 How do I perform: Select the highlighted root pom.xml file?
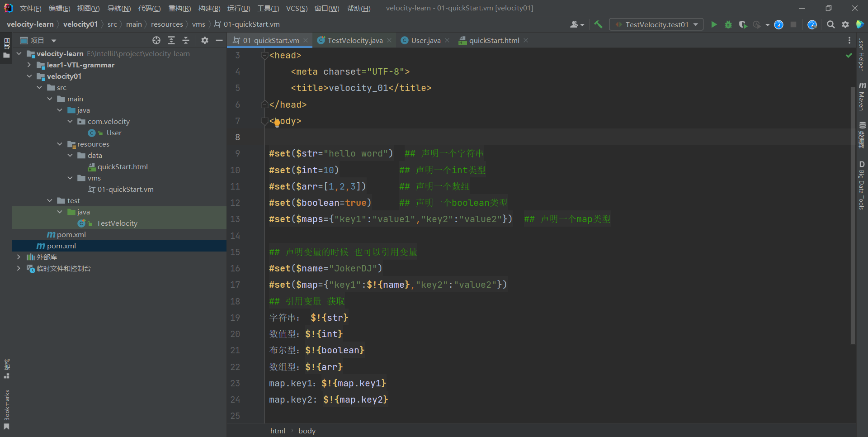61,246
